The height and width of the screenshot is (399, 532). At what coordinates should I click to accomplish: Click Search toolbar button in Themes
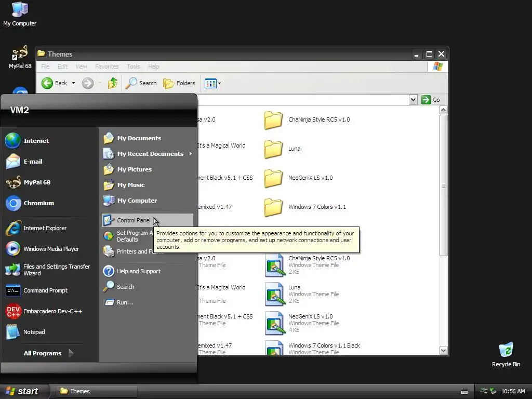pos(141,83)
